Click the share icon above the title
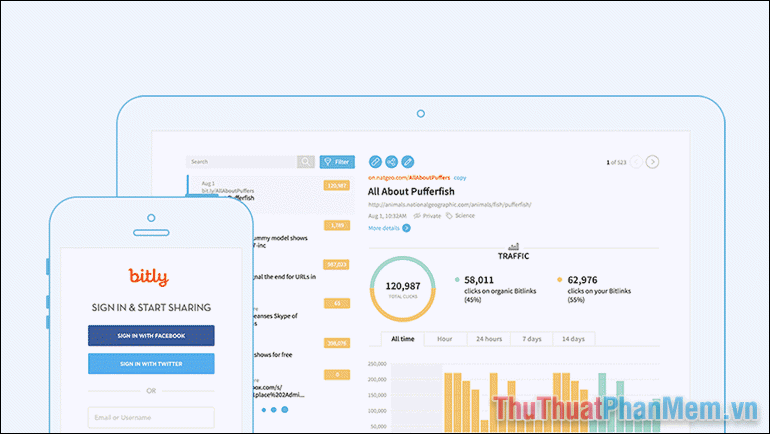 pos(391,161)
